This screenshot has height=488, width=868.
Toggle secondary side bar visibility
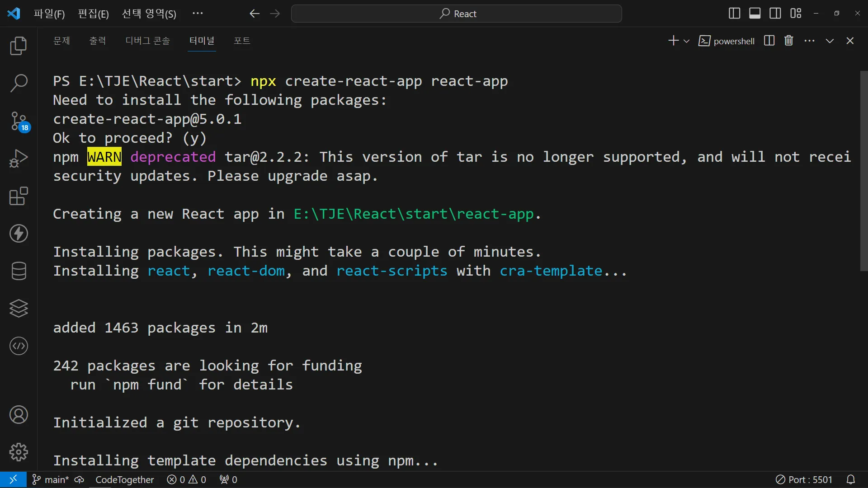775,14
